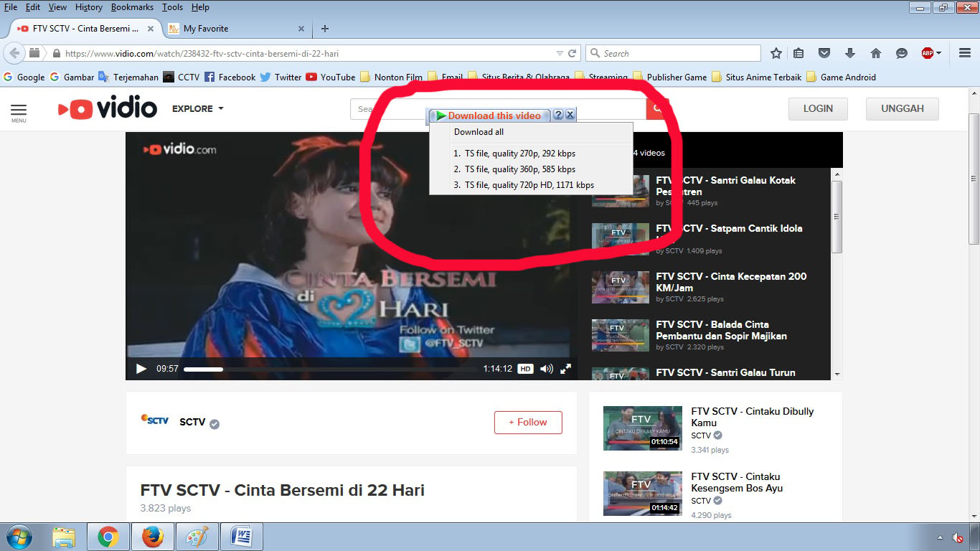Open a new tab with plus button
980x551 pixels.
(x=325, y=29)
